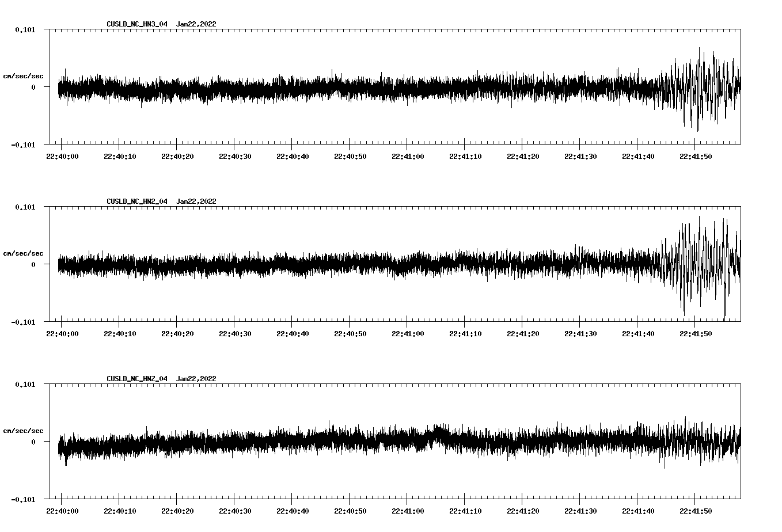Click the CUSLD_NC_HNZ_04 plot title

coord(137,379)
